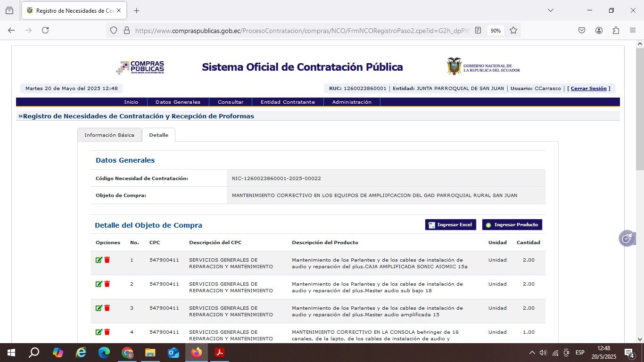This screenshot has height=362, width=644.
Task: Click the edit pencil icon for row 3
Action: coord(99,308)
